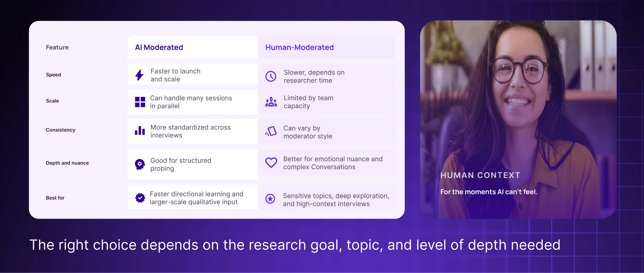Click the Best for row label

[x=55, y=198]
